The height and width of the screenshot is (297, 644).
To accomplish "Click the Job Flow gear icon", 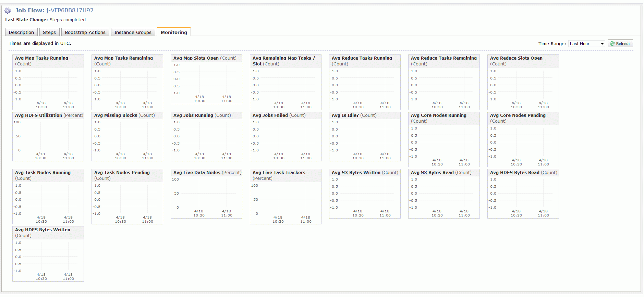I will (8, 11).
